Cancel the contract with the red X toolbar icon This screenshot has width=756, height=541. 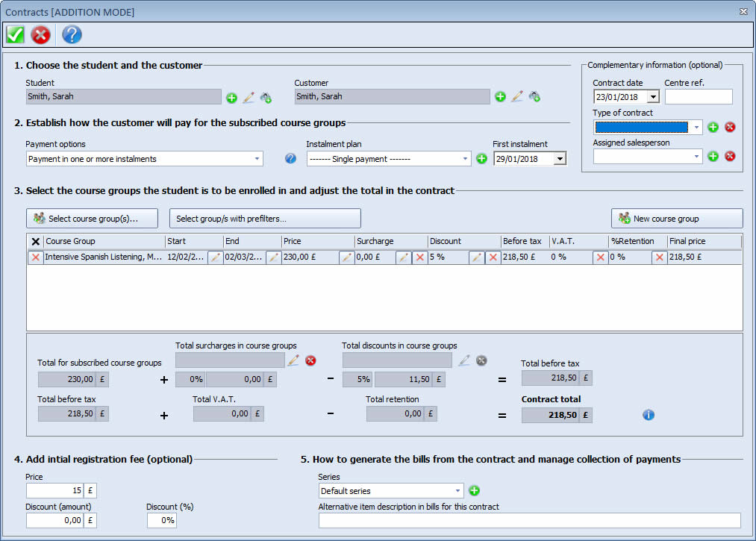point(40,35)
